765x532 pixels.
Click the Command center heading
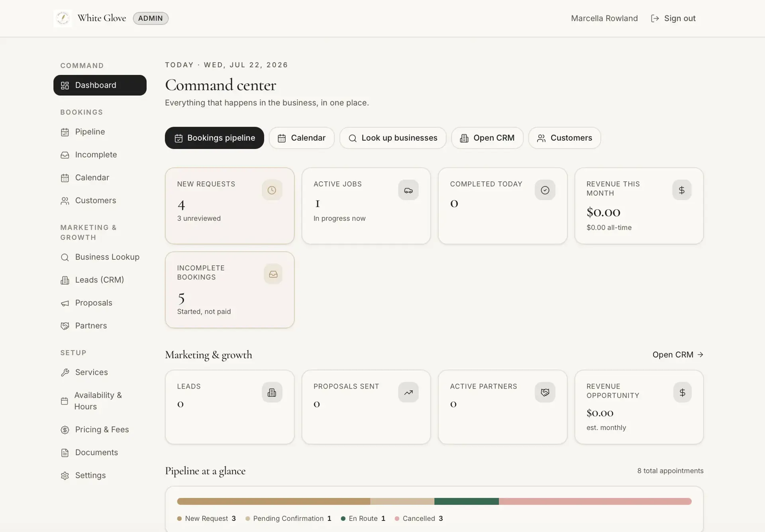coord(220,85)
